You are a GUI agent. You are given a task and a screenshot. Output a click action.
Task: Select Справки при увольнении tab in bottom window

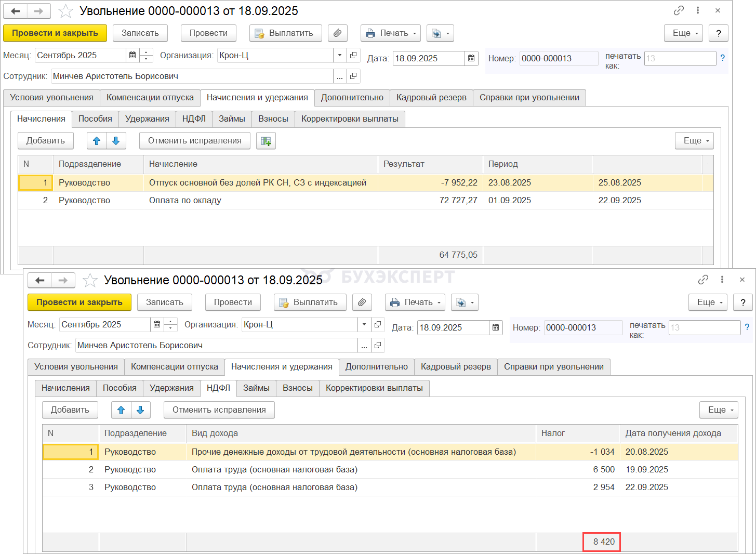[x=553, y=367]
